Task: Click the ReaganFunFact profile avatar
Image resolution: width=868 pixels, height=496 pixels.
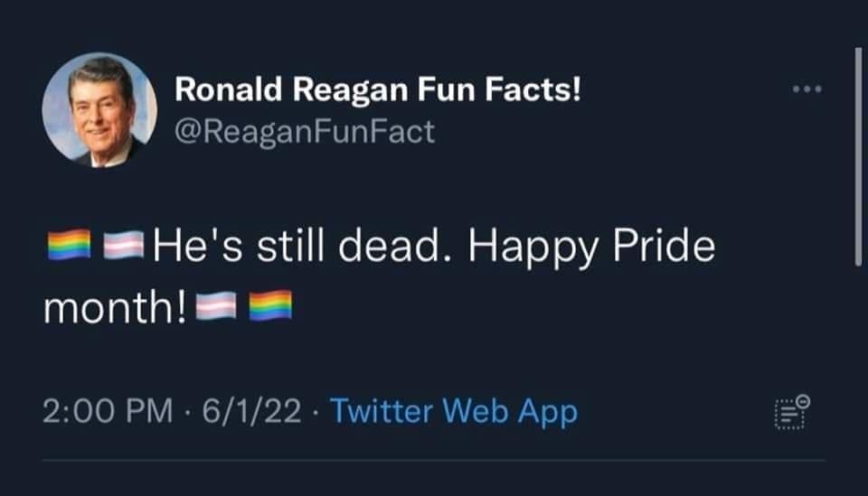Action: [x=99, y=110]
